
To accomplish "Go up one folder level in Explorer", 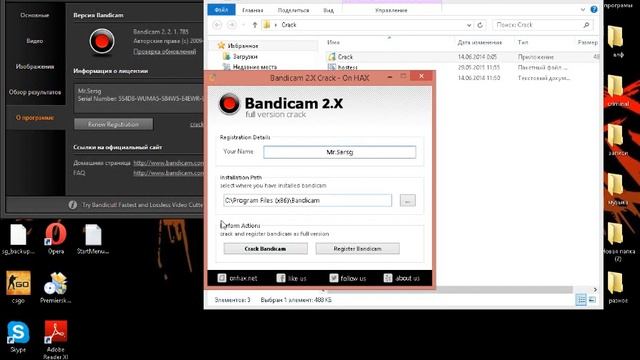I will click(x=254, y=25).
